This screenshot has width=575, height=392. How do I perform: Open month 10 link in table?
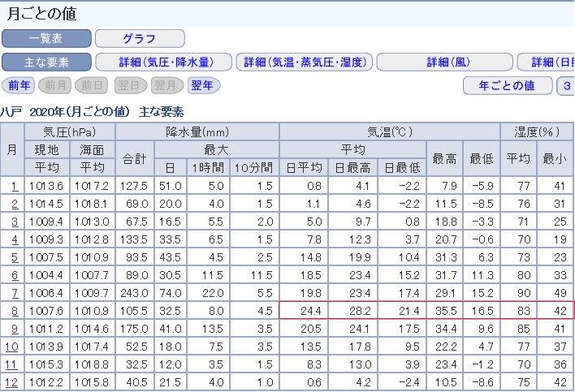point(13,346)
